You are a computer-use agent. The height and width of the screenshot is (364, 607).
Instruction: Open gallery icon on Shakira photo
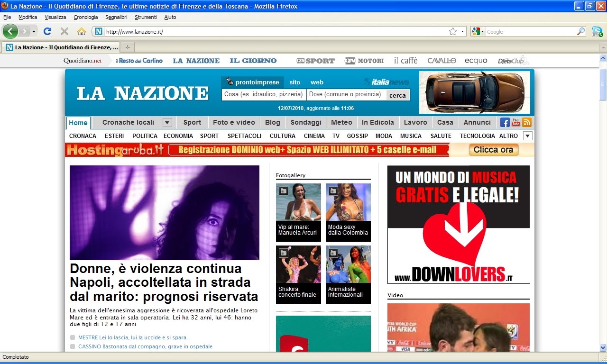pos(284,253)
